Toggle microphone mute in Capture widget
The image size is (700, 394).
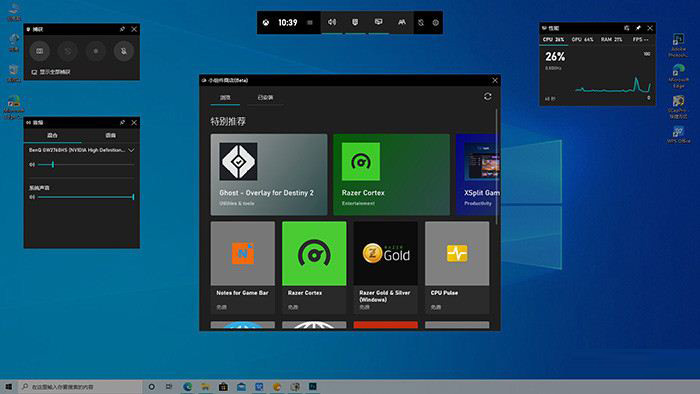[124, 51]
